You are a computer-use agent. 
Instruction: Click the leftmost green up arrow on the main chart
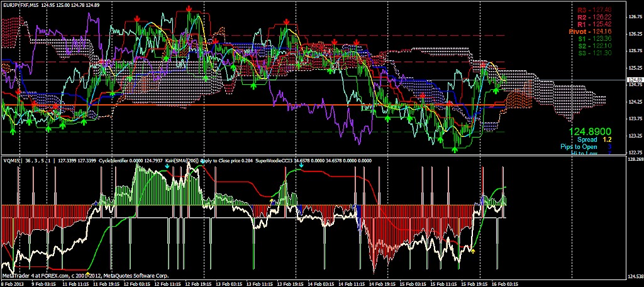tap(13, 131)
